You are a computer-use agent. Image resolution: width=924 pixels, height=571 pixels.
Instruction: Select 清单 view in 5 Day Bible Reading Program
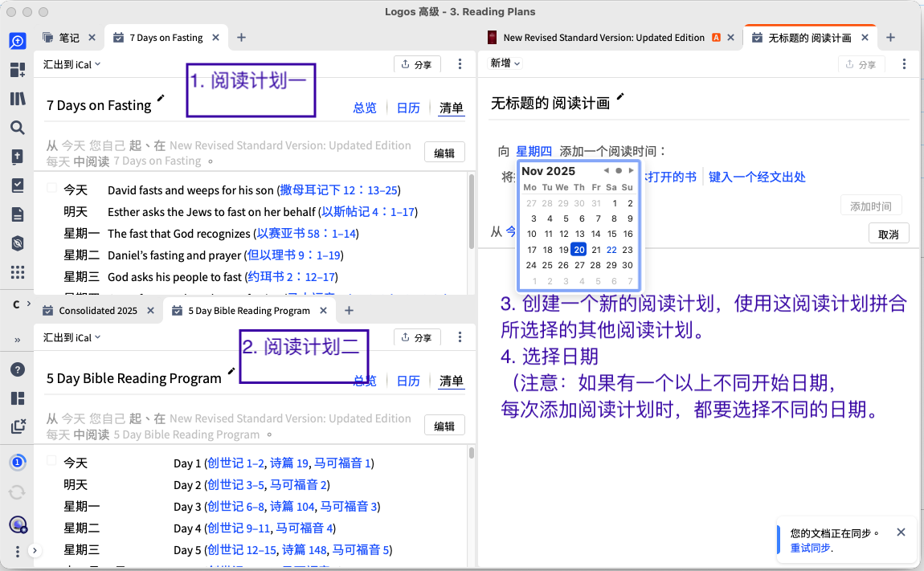(x=452, y=381)
